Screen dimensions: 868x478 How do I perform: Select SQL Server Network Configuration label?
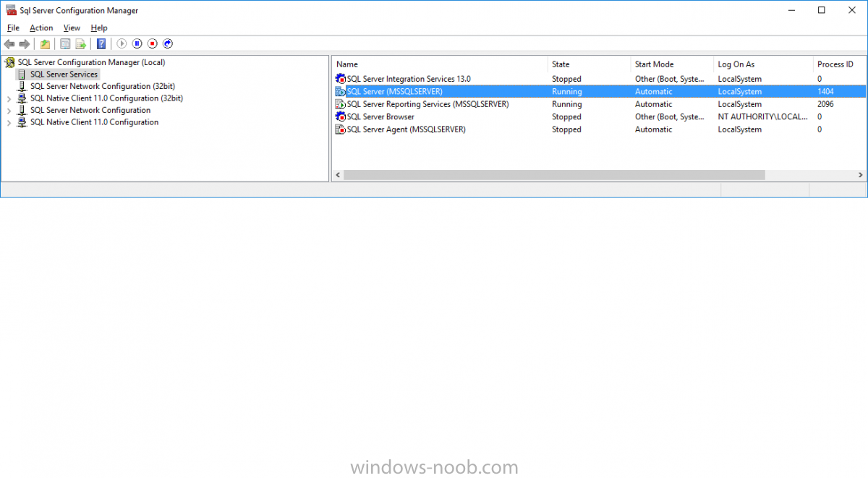[90, 111]
